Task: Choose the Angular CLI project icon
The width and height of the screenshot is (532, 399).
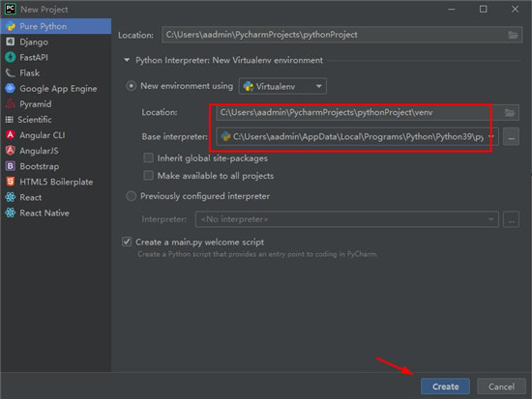Action: tap(11, 135)
